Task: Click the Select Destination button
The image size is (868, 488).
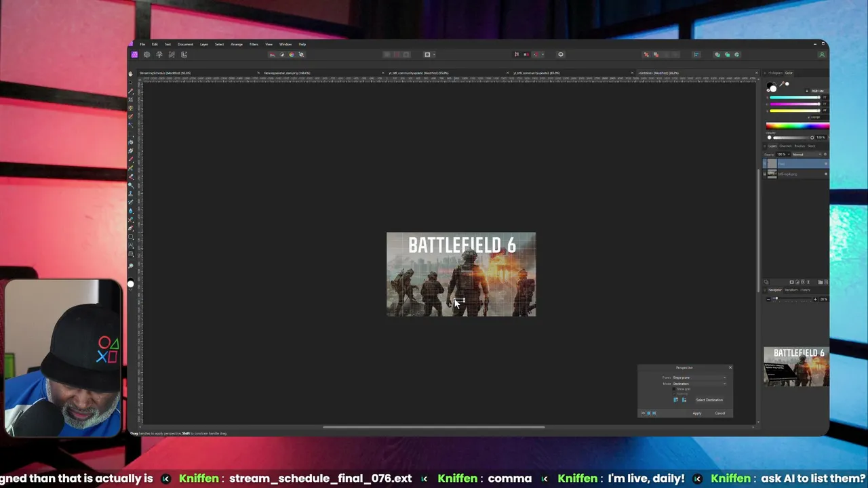Action: tap(709, 400)
